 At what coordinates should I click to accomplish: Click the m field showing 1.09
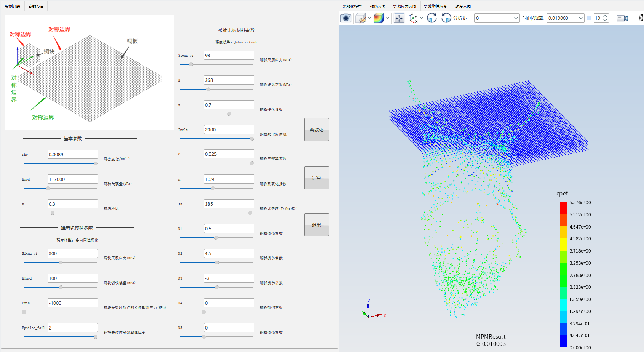[x=229, y=179]
